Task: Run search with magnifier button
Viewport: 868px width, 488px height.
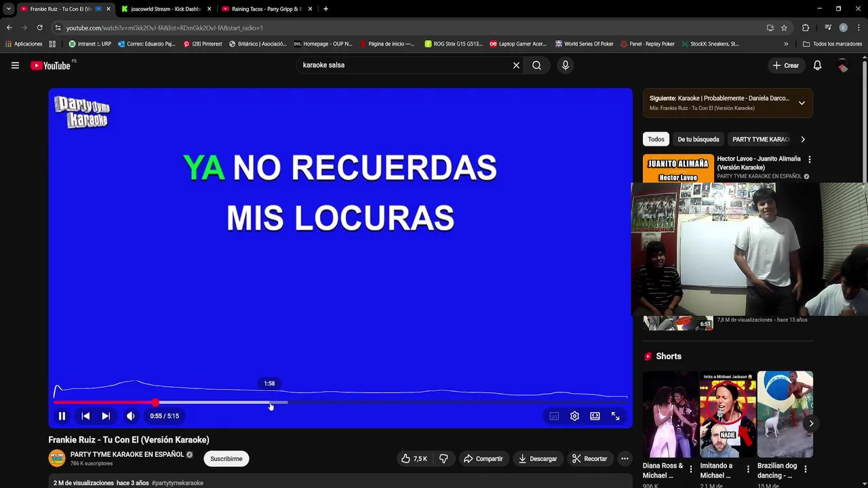Action: [536, 65]
